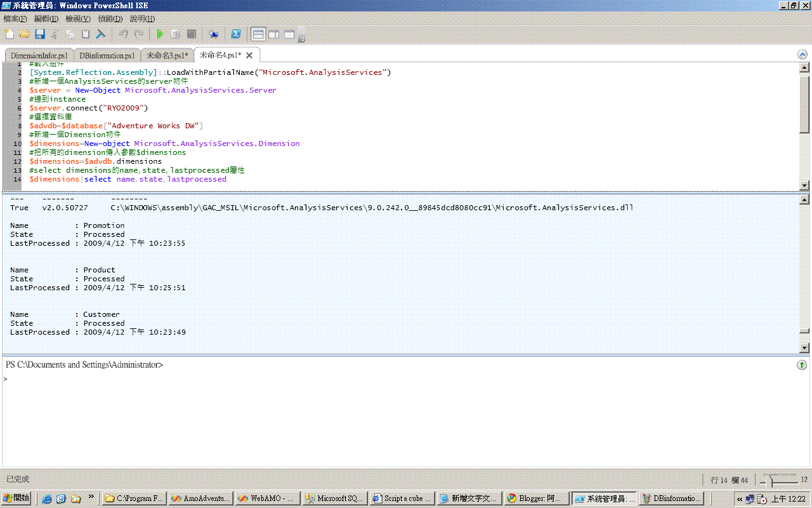Click the 行 14 欄 44 status indicator

pyautogui.click(x=730, y=480)
